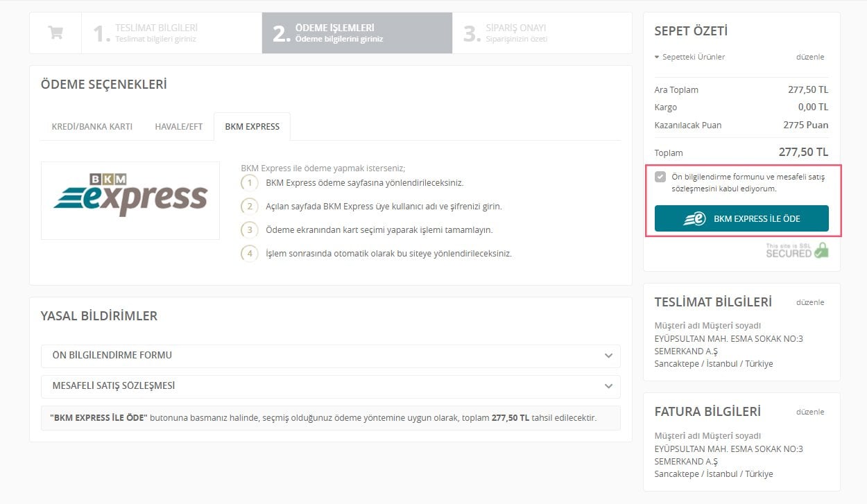This screenshot has height=504, width=867.
Task: Toggle the sales agreement acceptance checkbox
Action: click(660, 177)
